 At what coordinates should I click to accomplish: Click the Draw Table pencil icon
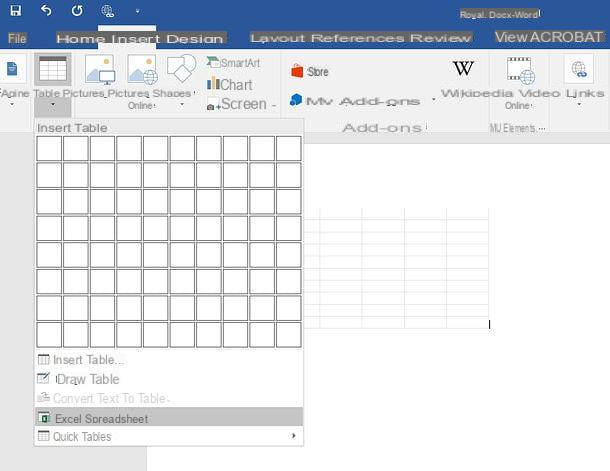point(44,378)
